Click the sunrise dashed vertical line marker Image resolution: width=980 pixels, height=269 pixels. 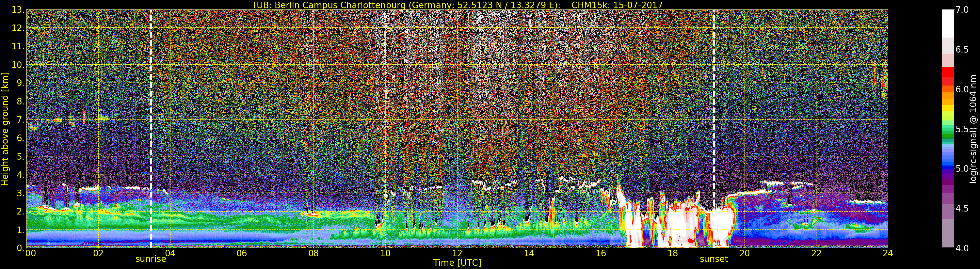click(x=151, y=129)
